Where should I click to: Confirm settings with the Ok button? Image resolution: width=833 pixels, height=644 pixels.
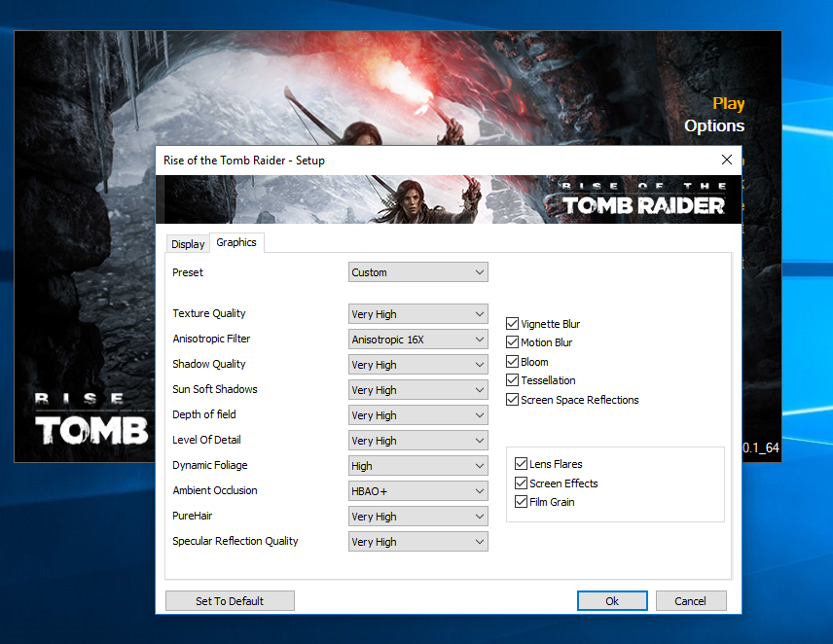click(612, 601)
